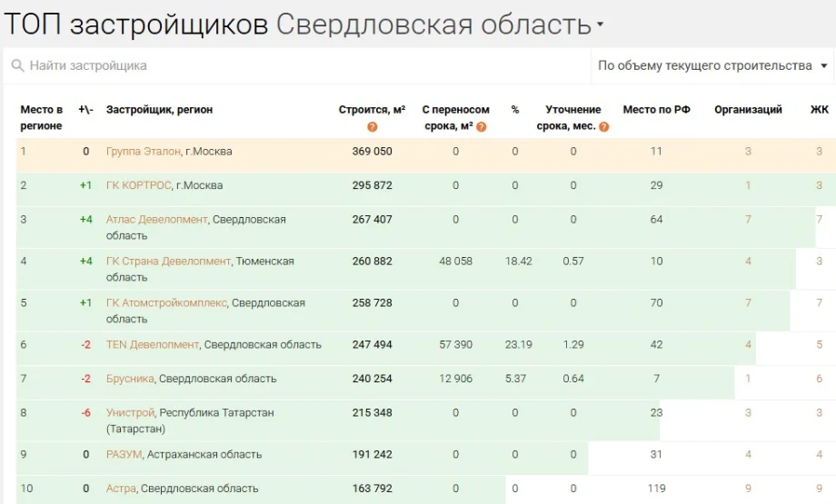This screenshot has height=504, width=836.
Task: Click organizations count in ГК КОРТРОС row
Action: (748, 185)
